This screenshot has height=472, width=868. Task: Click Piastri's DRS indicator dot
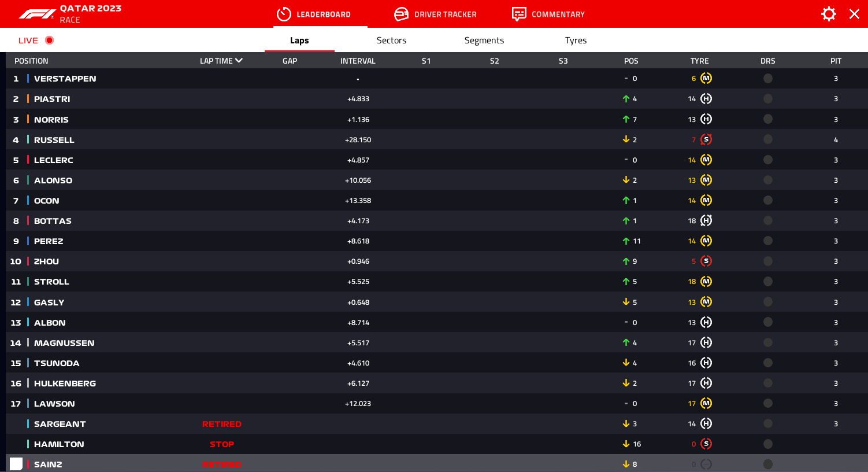(x=768, y=98)
